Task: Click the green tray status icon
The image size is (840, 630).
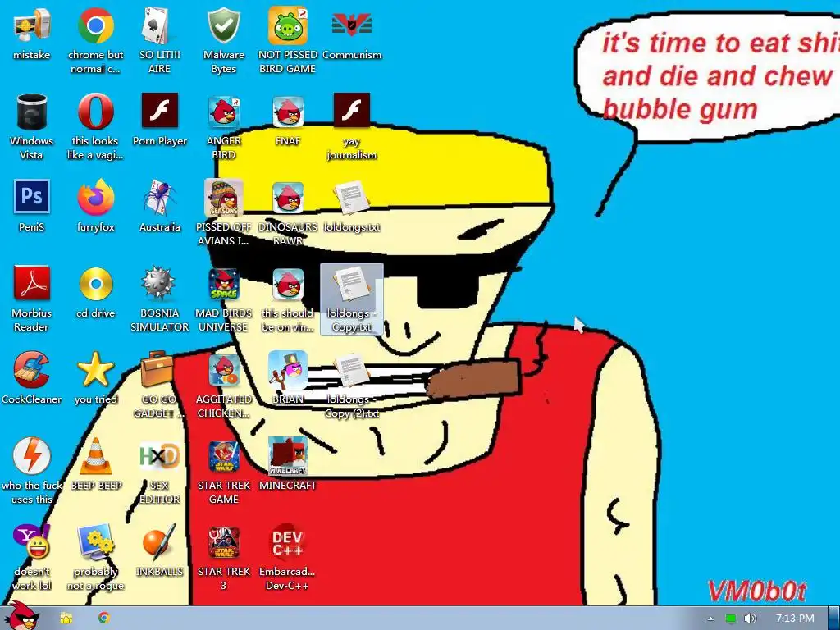Action: coord(731,619)
